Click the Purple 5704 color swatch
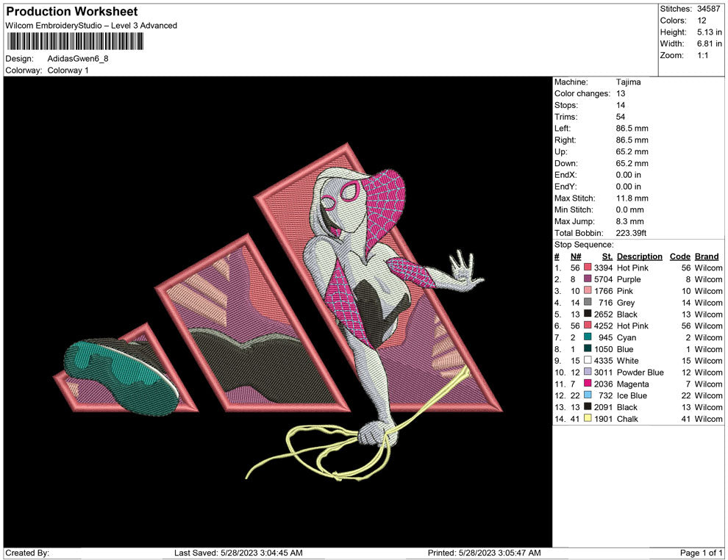The image size is (728, 560). tap(588, 279)
